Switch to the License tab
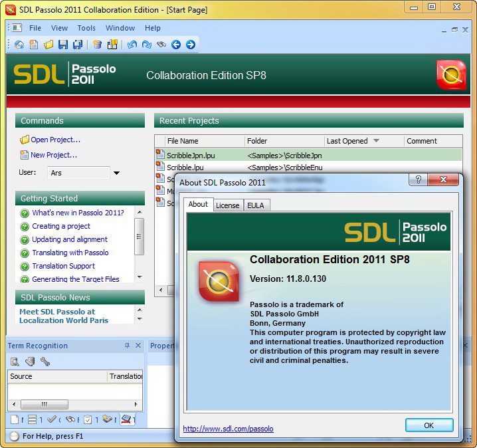 (x=227, y=205)
